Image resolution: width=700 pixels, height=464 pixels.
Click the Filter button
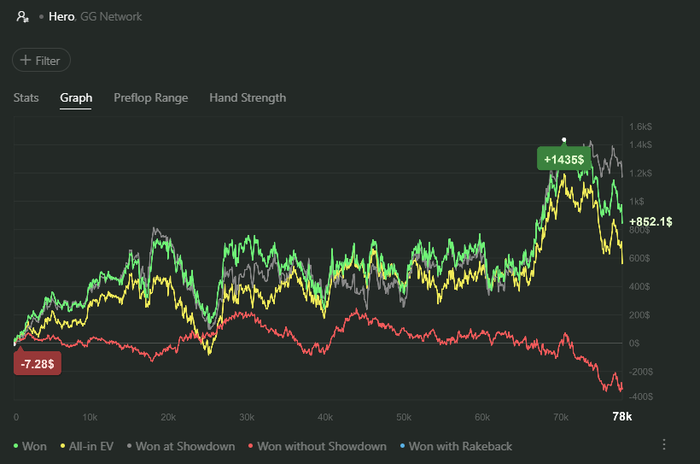(x=41, y=60)
